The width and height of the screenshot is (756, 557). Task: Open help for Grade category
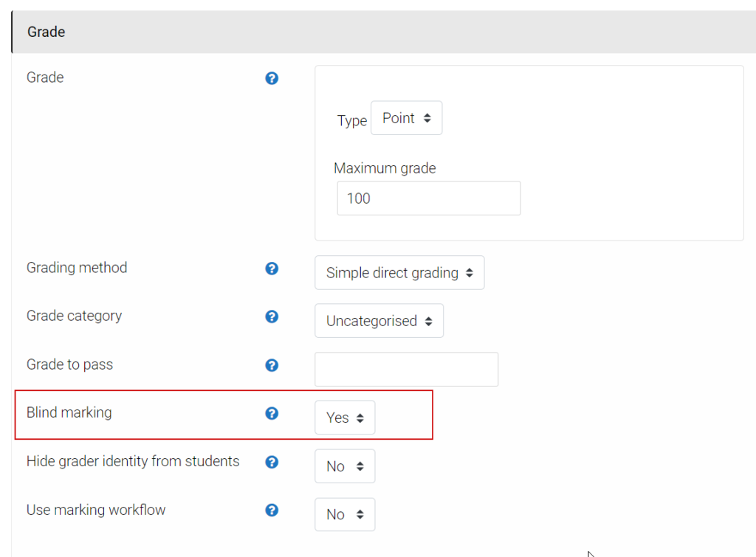(272, 316)
